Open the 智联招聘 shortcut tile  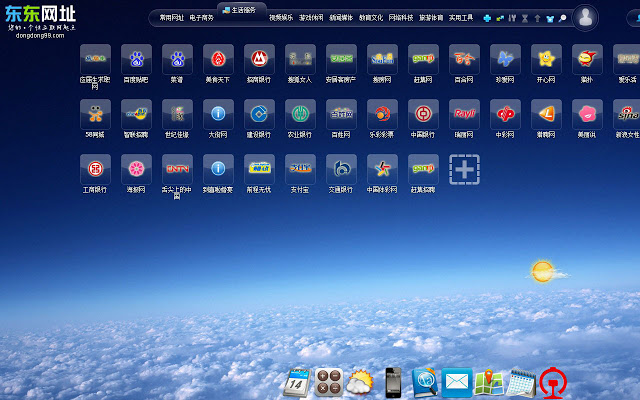coord(136,114)
